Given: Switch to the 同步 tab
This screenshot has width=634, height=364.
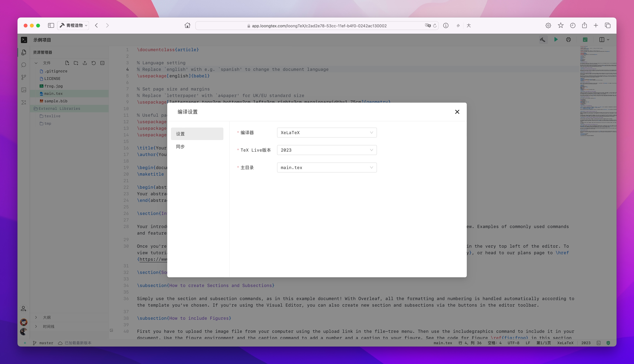Looking at the screenshot, I should point(180,147).
